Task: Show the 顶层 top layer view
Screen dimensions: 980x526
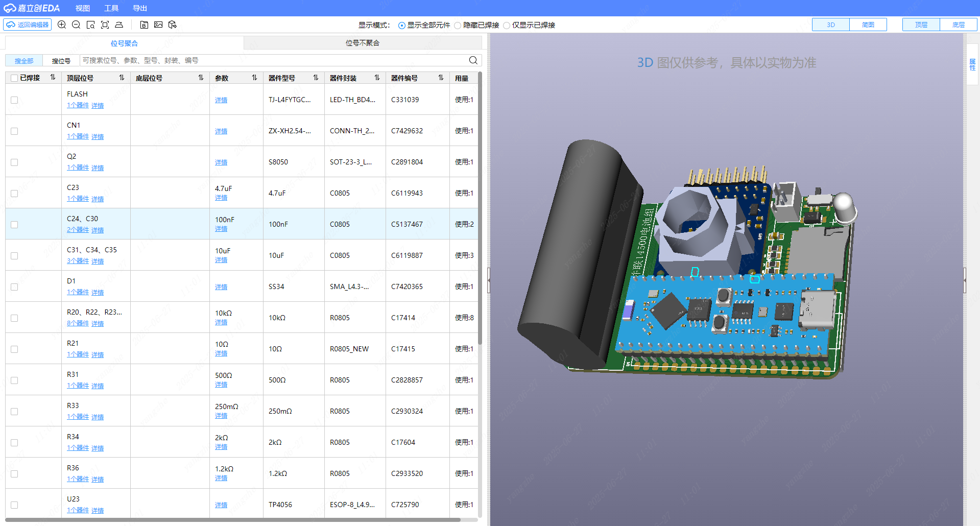Action: tap(921, 25)
